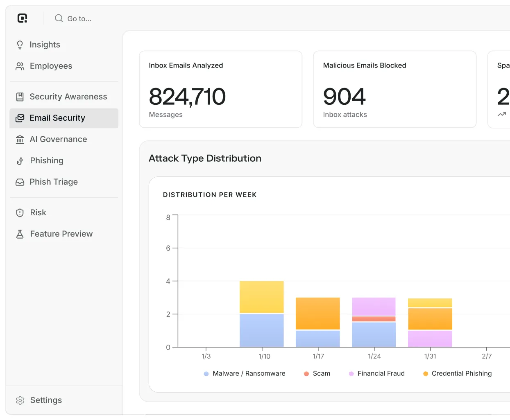The height and width of the screenshot is (420, 510).
Task: Open Settings at sidebar bottom
Action: [39, 400]
